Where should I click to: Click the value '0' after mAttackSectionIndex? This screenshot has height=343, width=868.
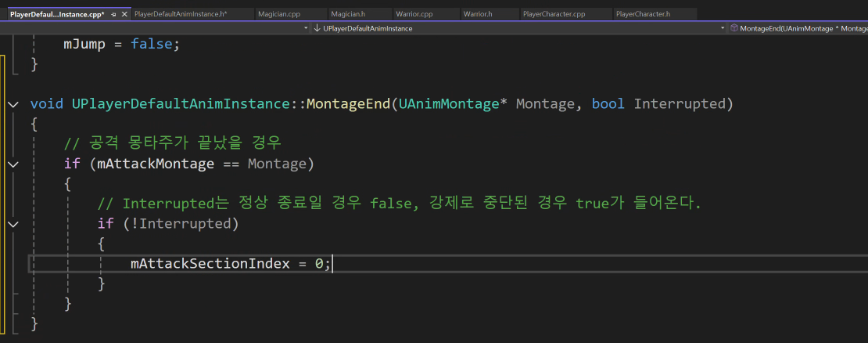click(319, 264)
